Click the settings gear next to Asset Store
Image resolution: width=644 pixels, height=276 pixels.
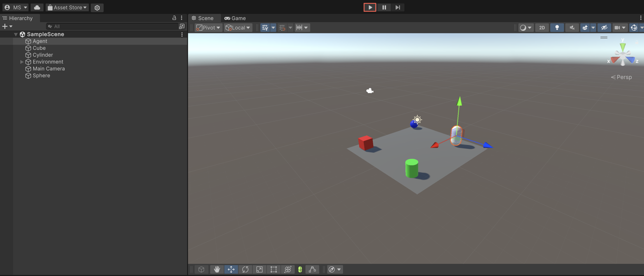97,8
